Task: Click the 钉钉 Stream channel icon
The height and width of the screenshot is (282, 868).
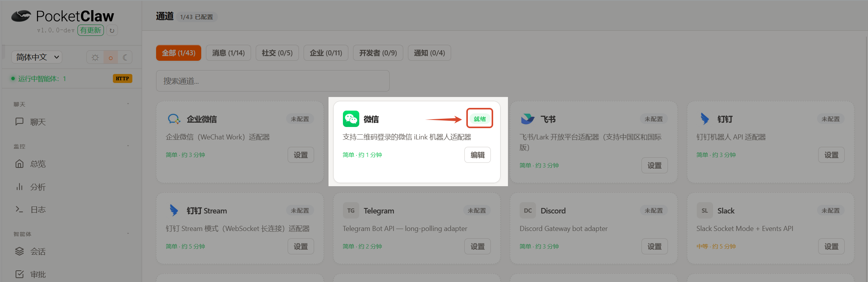Action: coord(174,210)
